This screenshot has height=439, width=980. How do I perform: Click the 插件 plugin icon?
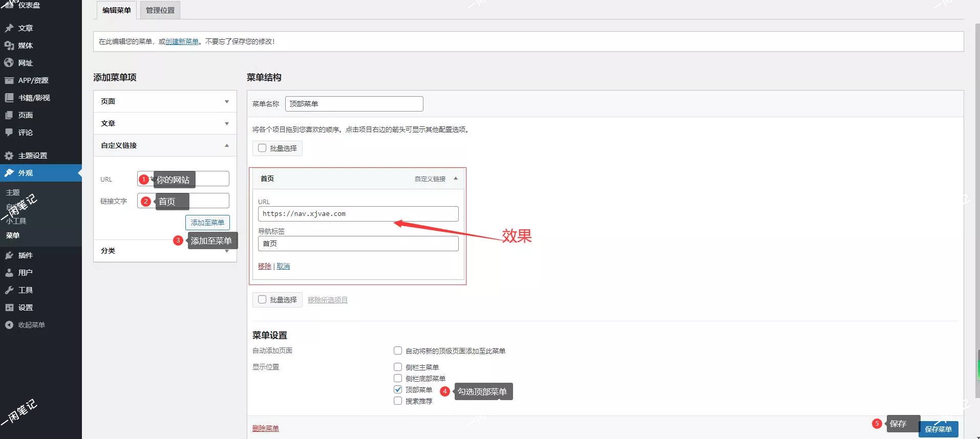coord(9,255)
